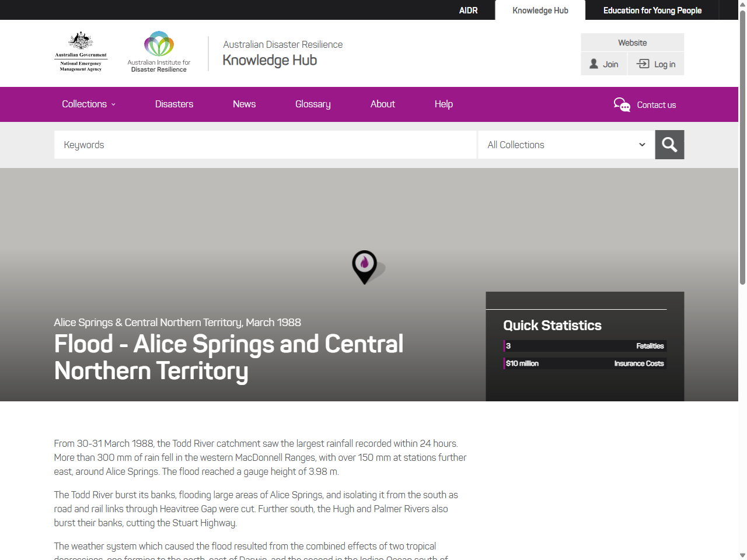Select the map location pin marker
Viewport: 747px width, 560px height.
click(x=364, y=267)
